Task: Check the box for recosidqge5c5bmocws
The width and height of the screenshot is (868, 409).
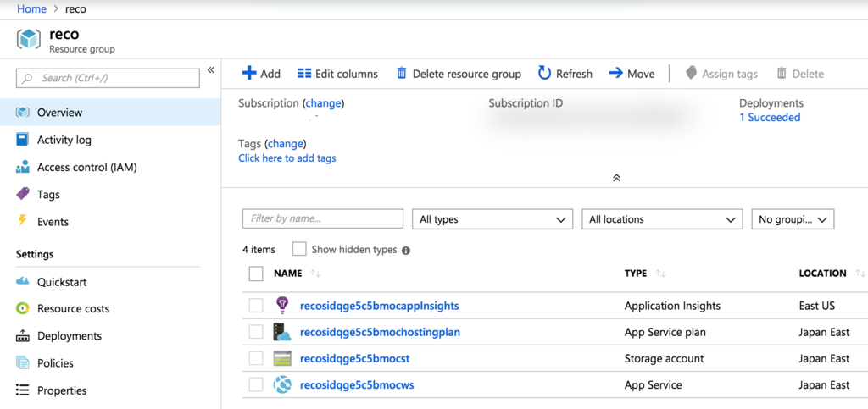Action: tap(256, 384)
